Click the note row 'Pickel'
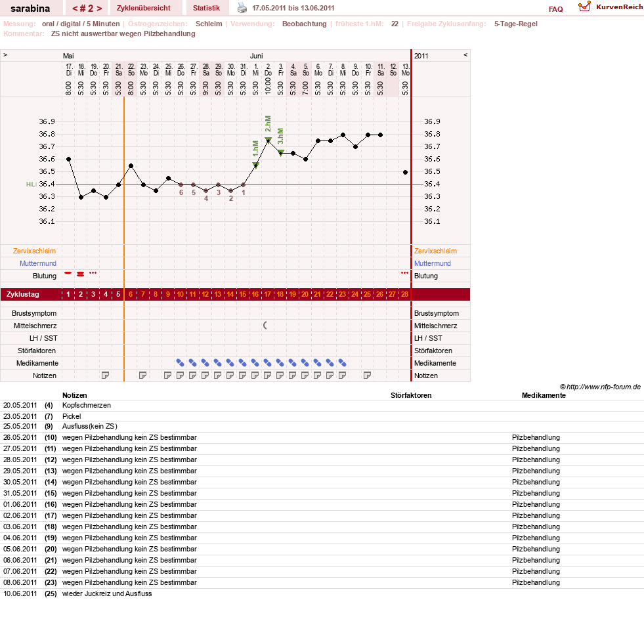The width and height of the screenshot is (644, 644). pos(72,416)
